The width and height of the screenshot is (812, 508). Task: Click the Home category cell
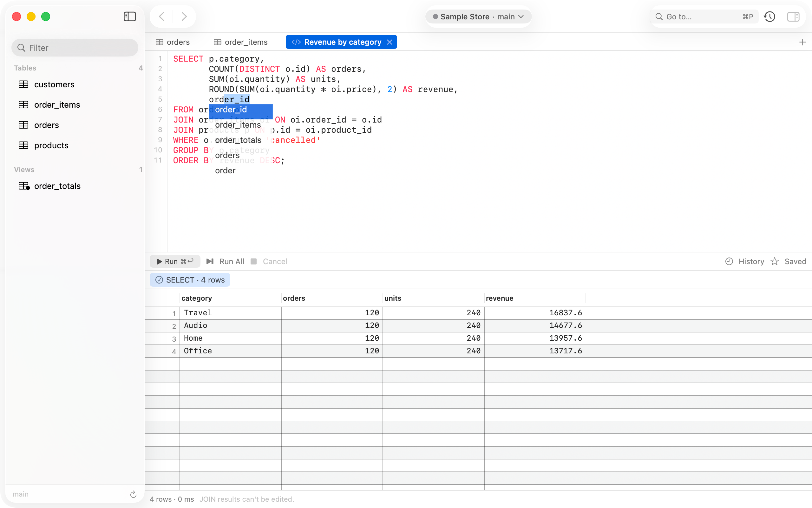230,338
